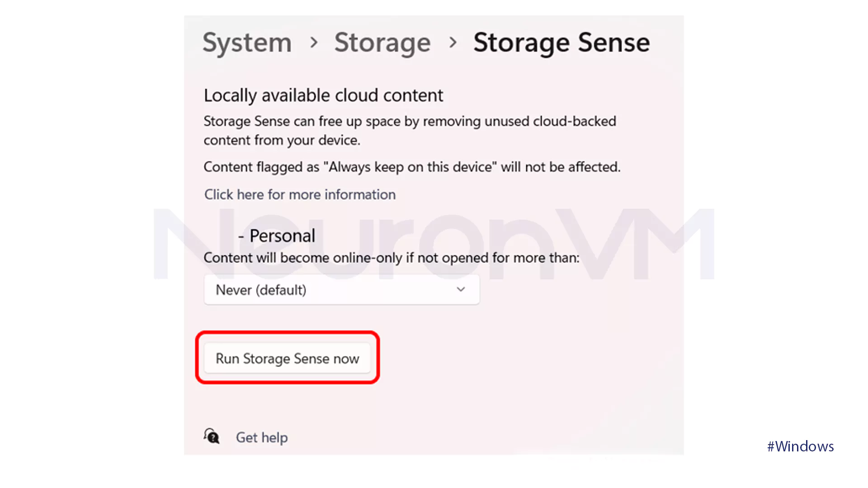Click the Get help headset icon
This screenshot has height=488, width=868.
[212, 436]
